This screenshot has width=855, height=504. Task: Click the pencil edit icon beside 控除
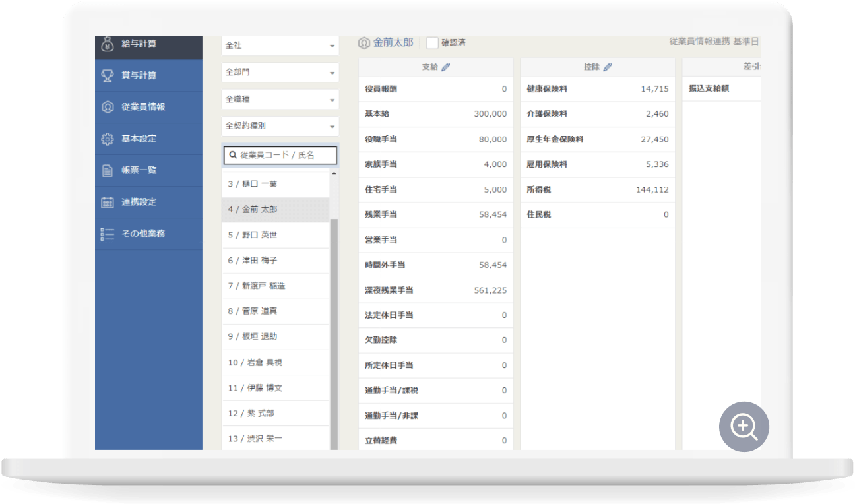608,67
